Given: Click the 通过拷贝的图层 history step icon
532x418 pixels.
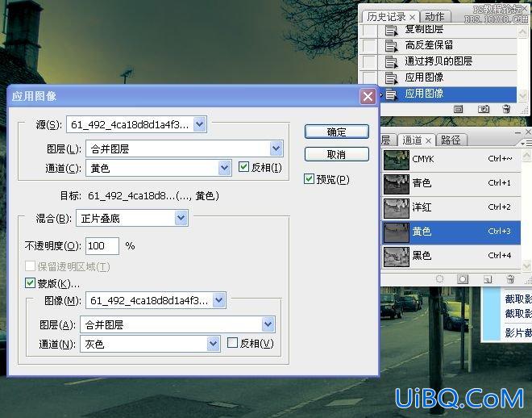Looking at the screenshot, I should tap(391, 61).
